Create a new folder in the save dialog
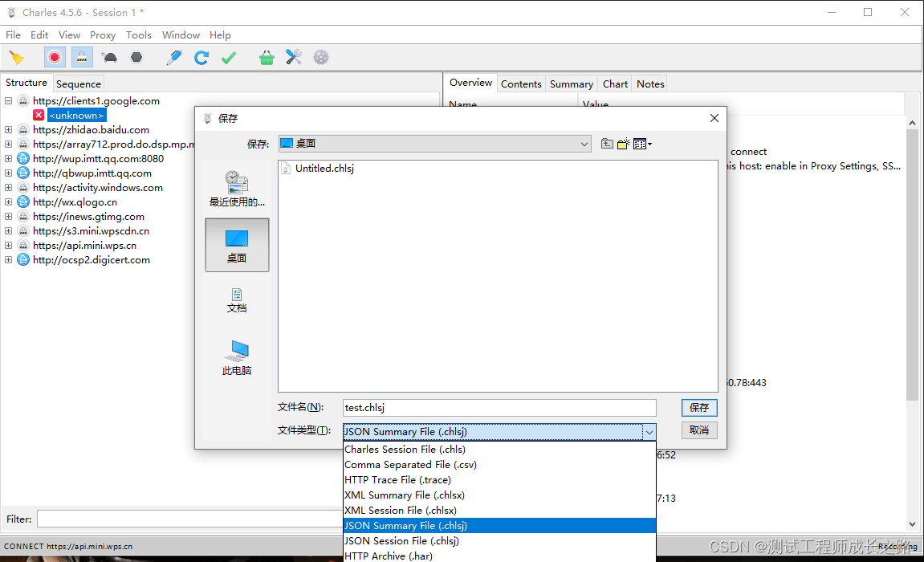 click(x=622, y=144)
